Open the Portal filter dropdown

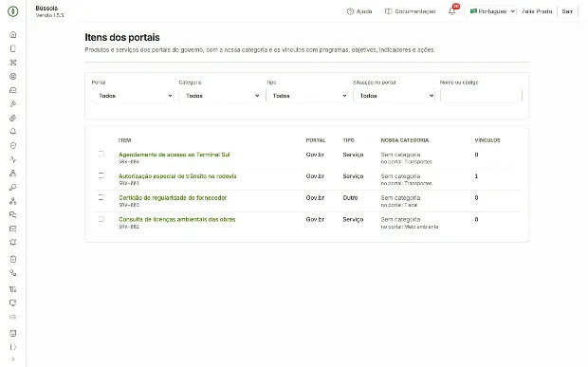click(133, 96)
